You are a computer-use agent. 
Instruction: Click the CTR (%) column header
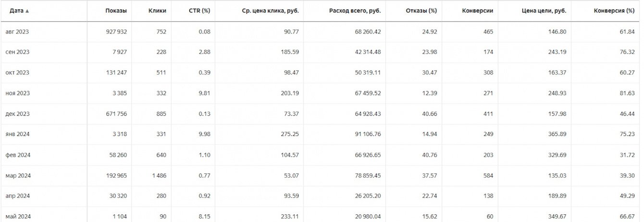click(199, 11)
